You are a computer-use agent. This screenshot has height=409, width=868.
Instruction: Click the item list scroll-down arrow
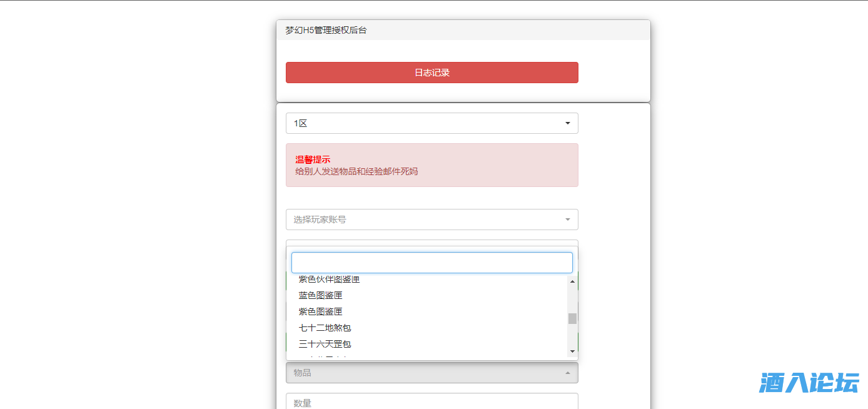[572, 351]
